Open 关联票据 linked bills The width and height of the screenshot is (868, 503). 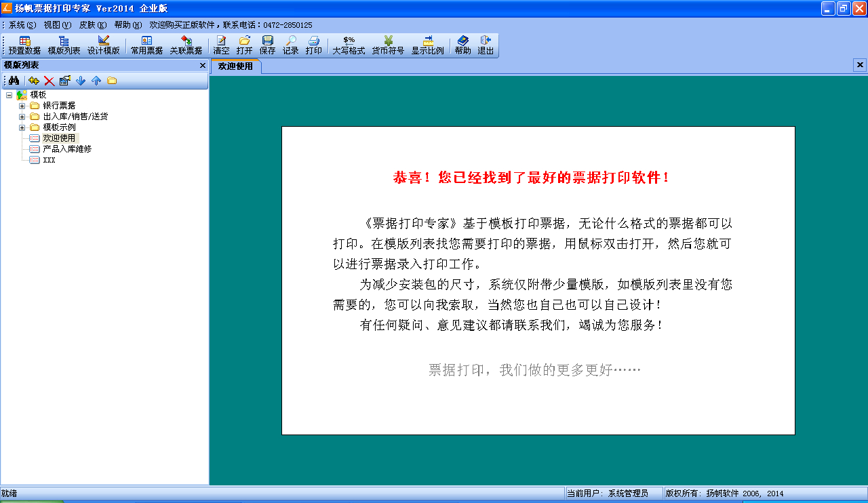186,45
